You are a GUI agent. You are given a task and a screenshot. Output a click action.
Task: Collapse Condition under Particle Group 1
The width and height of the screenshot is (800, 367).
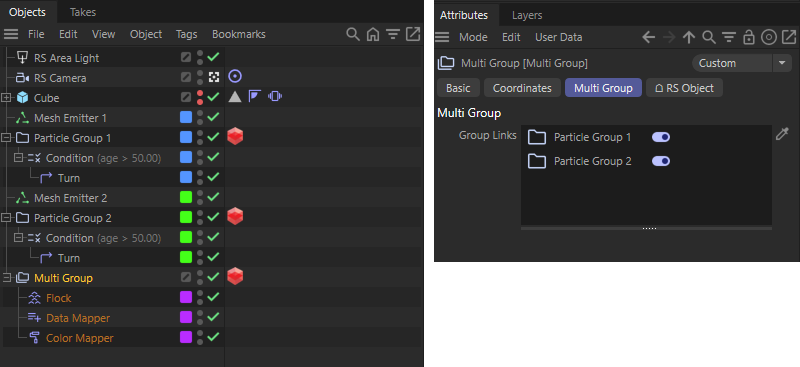tap(18, 158)
